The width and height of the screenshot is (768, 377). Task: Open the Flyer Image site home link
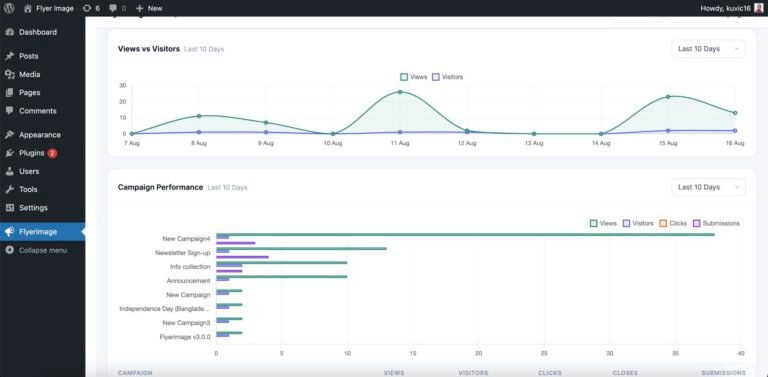tap(48, 8)
